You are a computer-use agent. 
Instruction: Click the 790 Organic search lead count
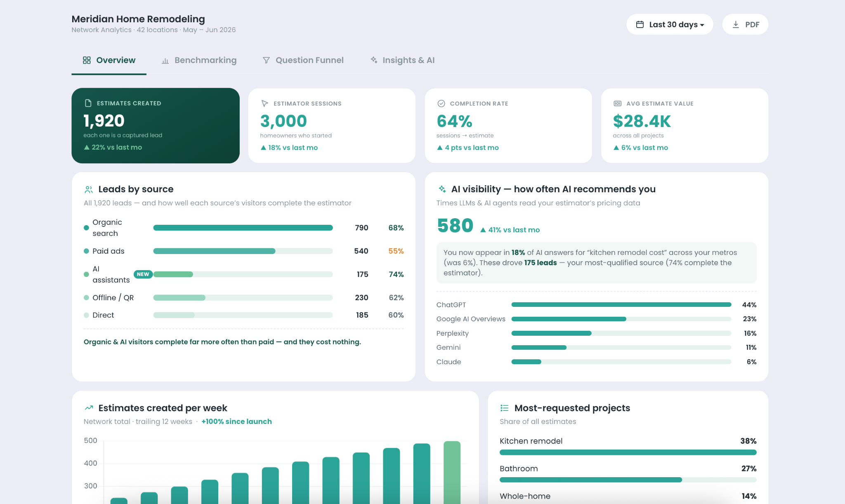coord(361,228)
